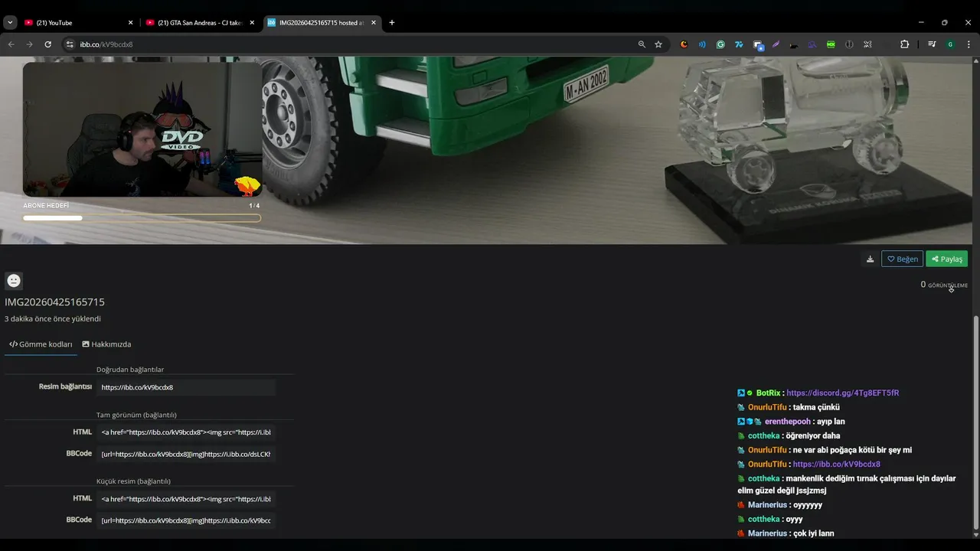
Task: Select the Tam görünüm BBCode field
Action: [186, 454]
